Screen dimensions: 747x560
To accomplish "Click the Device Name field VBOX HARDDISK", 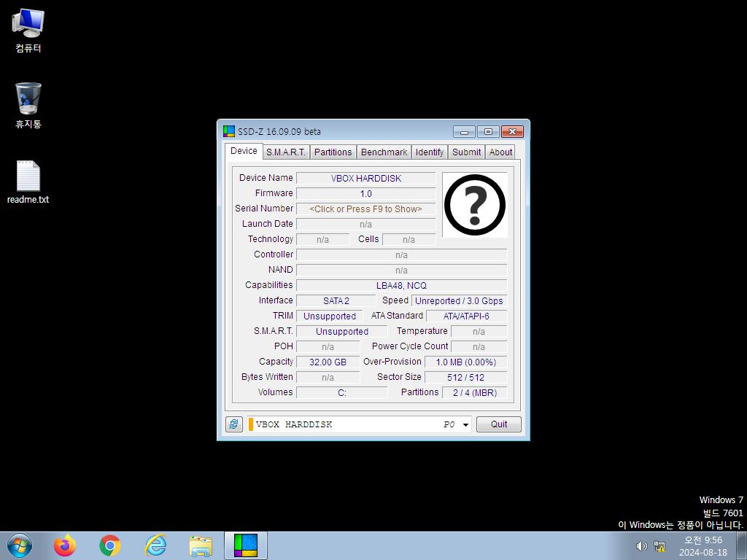I will click(x=366, y=179).
